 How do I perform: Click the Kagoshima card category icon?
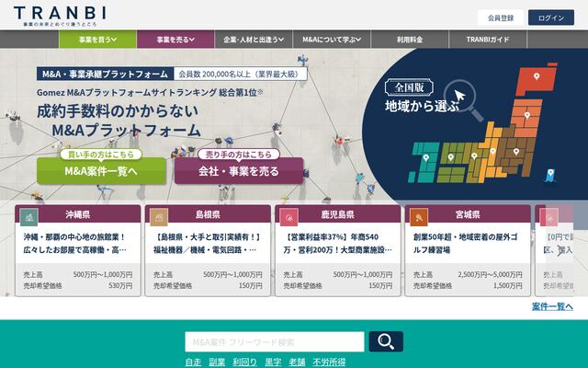click(x=289, y=217)
